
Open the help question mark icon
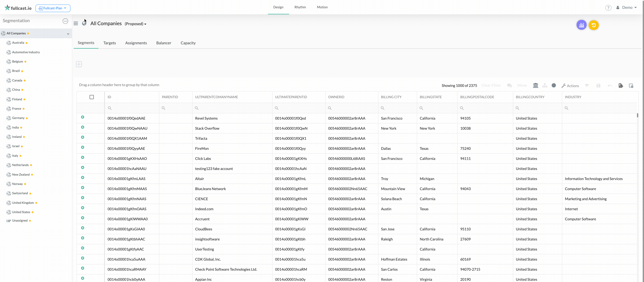pos(608,8)
